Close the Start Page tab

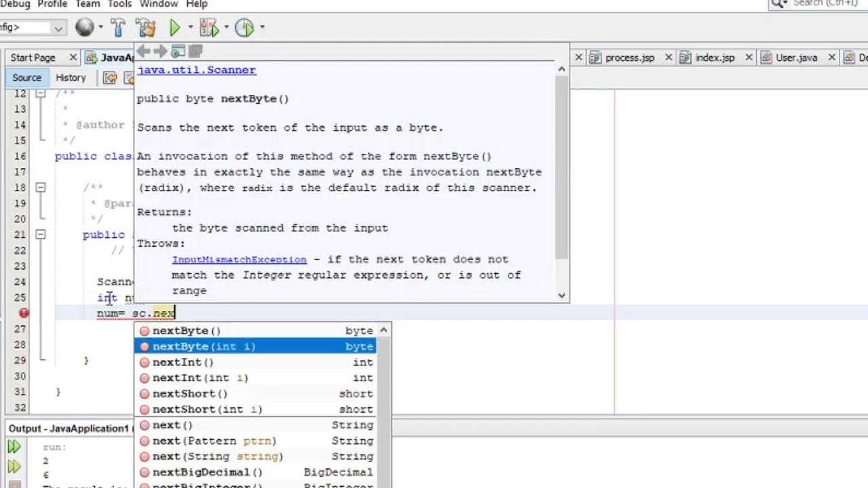point(72,58)
